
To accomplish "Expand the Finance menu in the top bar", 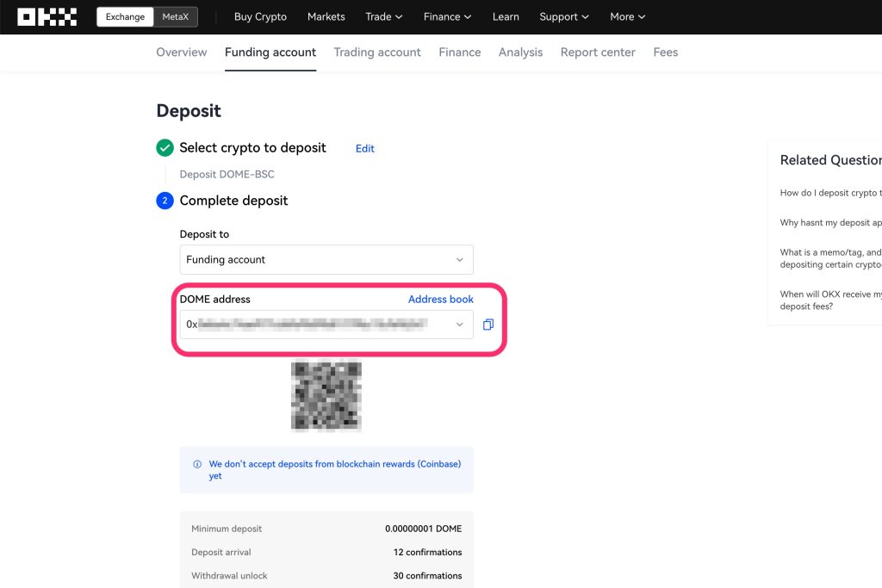I will pyautogui.click(x=447, y=16).
